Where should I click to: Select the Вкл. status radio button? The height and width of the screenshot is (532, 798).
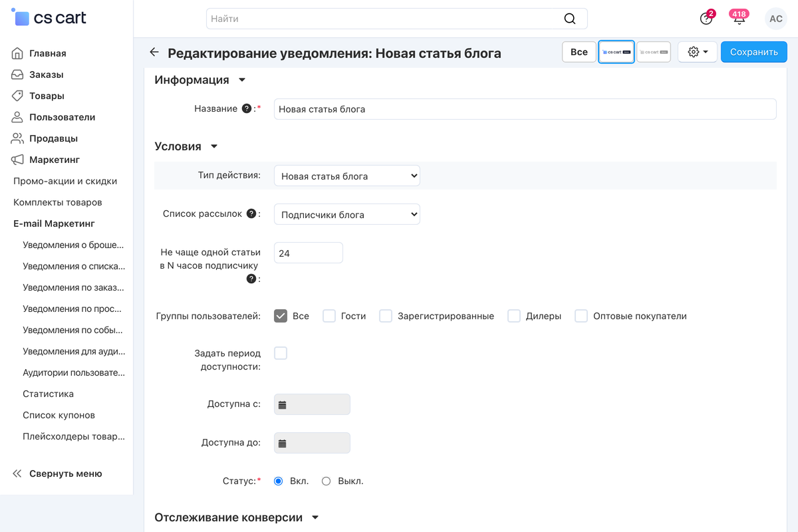tap(279, 481)
